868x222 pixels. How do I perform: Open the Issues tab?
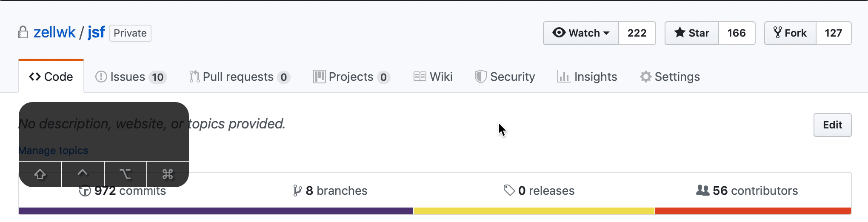(x=131, y=77)
